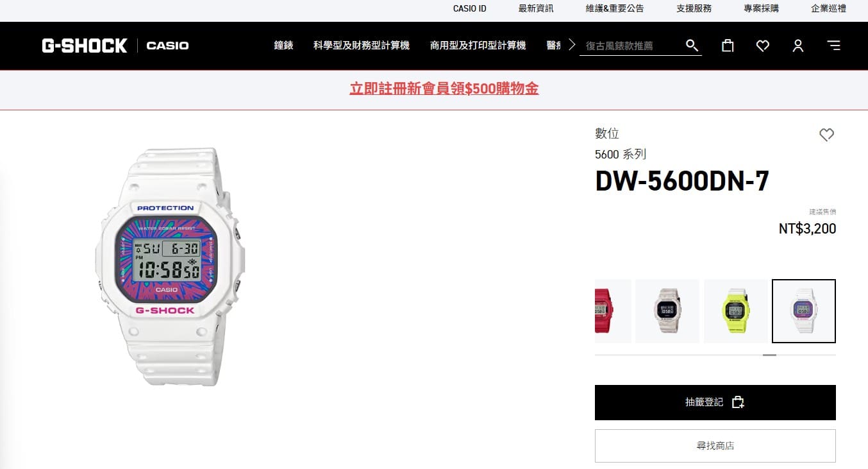Click the G-SHOCK logo
This screenshot has height=469, width=868.
85,46
